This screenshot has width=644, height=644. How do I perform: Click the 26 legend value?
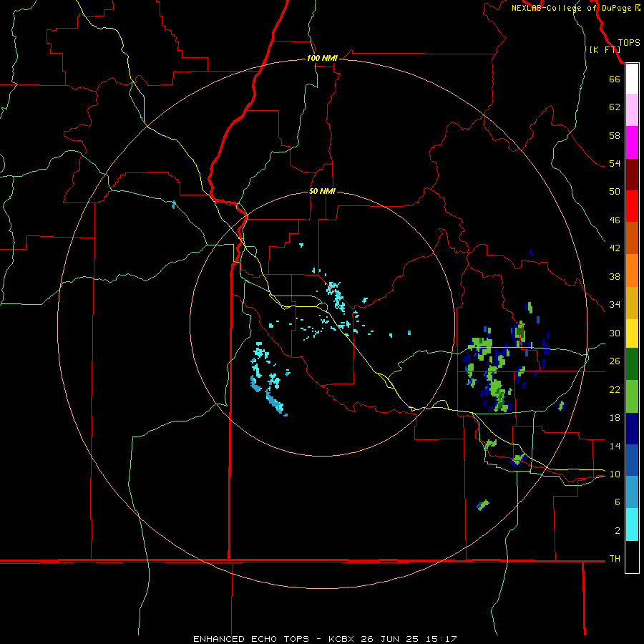tap(615, 361)
